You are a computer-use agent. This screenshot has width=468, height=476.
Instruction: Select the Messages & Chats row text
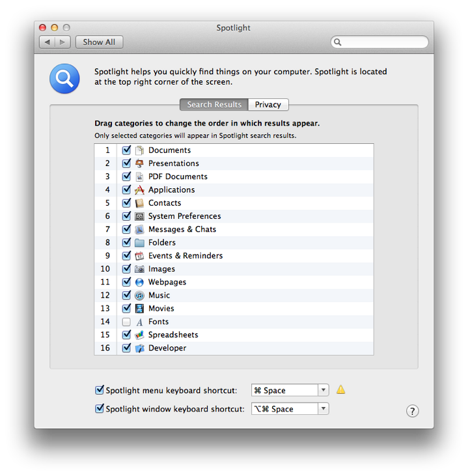click(182, 229)
